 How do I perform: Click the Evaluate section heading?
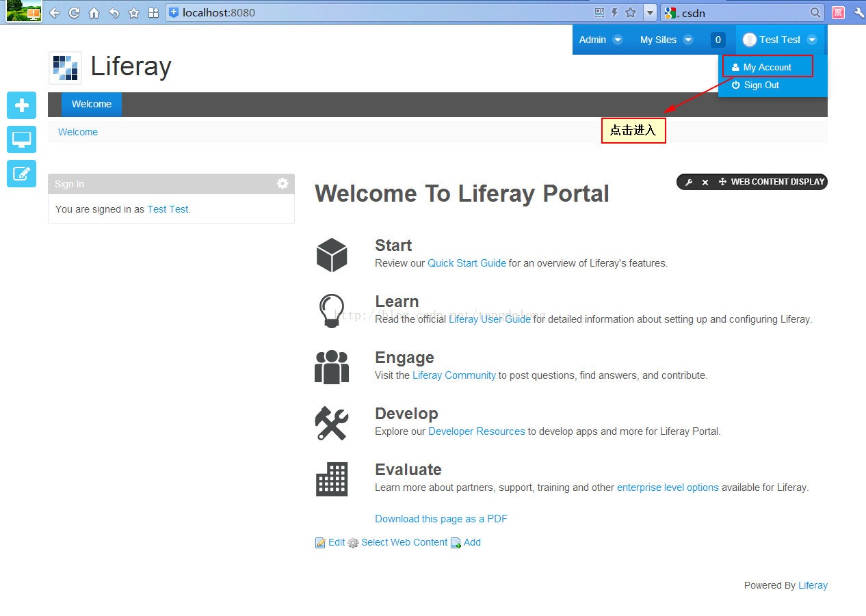tap(408, 470)
